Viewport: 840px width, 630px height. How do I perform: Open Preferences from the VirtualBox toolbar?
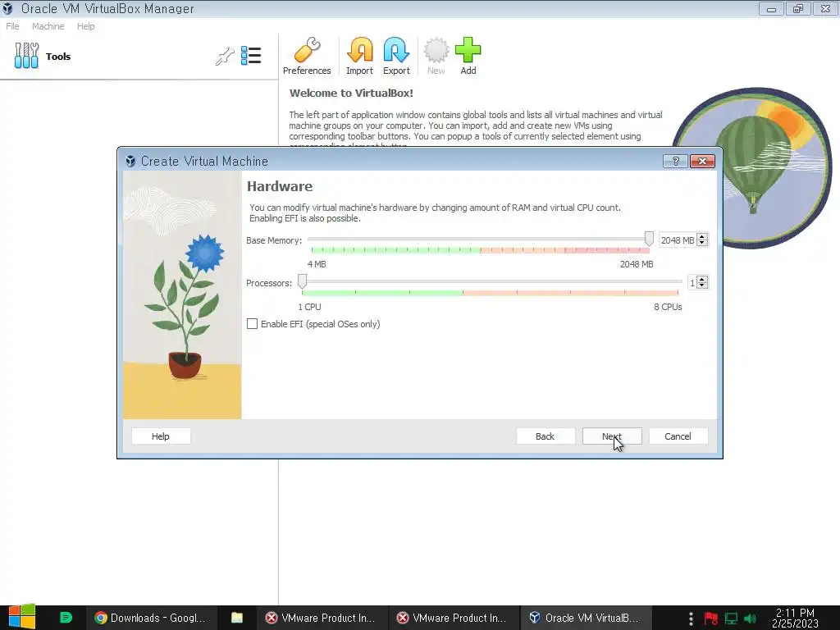point(307,57)
